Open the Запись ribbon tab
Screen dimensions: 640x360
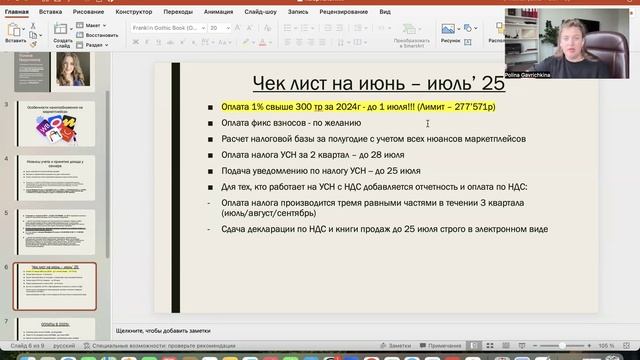(298, 12)
